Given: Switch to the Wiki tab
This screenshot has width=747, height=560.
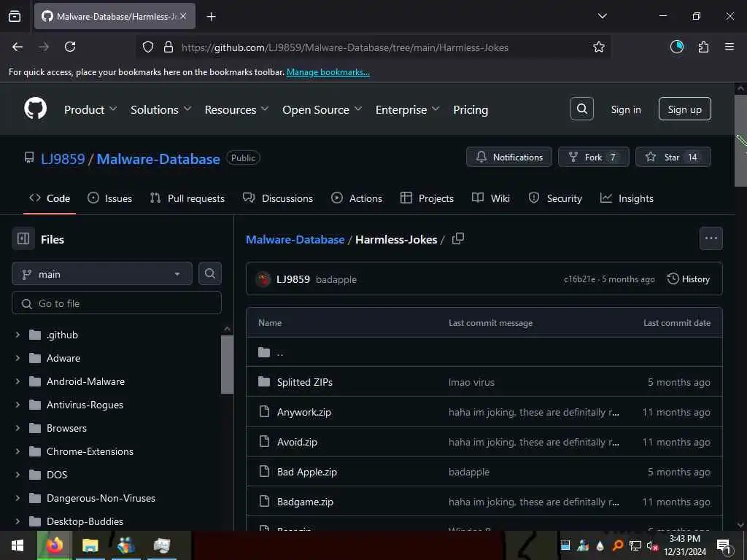Looking at the screenshot, I should [x=491, y=198].
